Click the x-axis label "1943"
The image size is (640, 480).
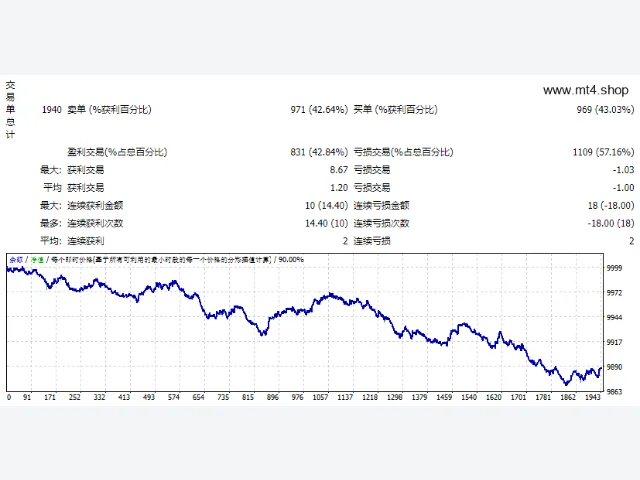coord(592,397)
